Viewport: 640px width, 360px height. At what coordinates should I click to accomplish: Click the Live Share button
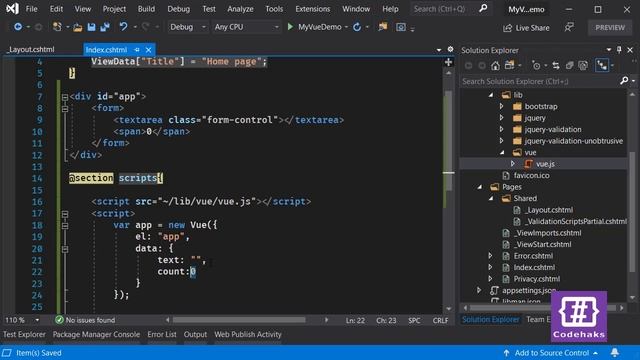pos(526,28)
